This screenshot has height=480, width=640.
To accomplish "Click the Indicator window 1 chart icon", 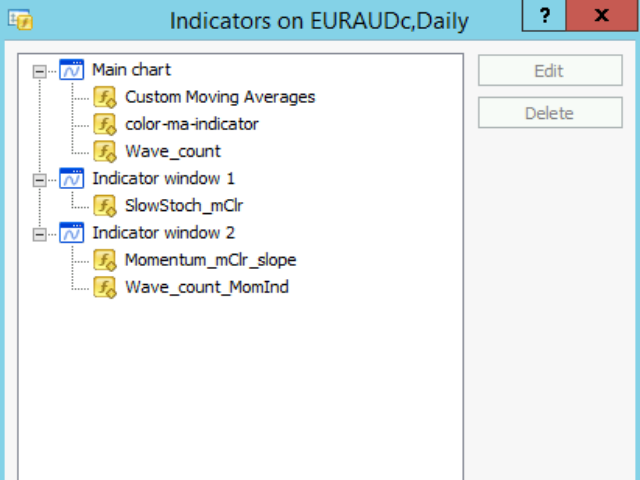I will [71, 178].
